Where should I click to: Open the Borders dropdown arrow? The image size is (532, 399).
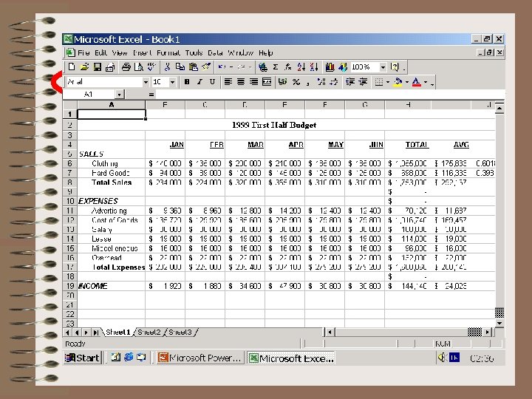click(x=388, y=82)
